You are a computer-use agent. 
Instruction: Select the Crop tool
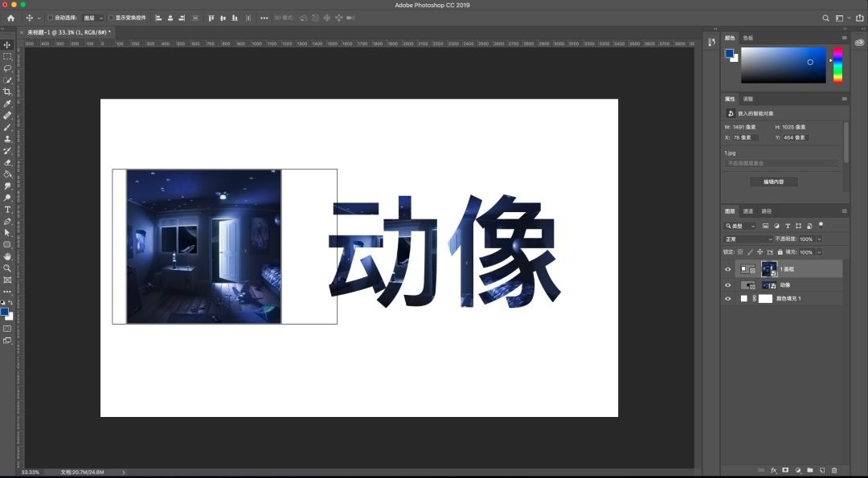[x=8, y=92]
